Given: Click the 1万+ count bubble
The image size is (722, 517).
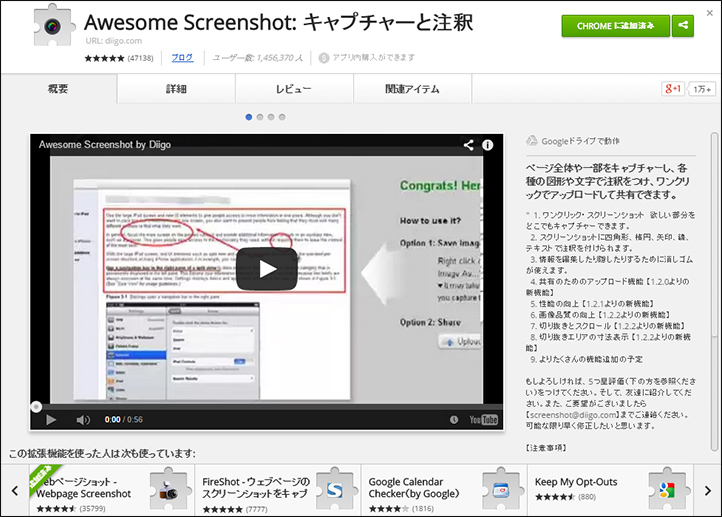Looking at the screenshot, I should [x=702, y=89].
